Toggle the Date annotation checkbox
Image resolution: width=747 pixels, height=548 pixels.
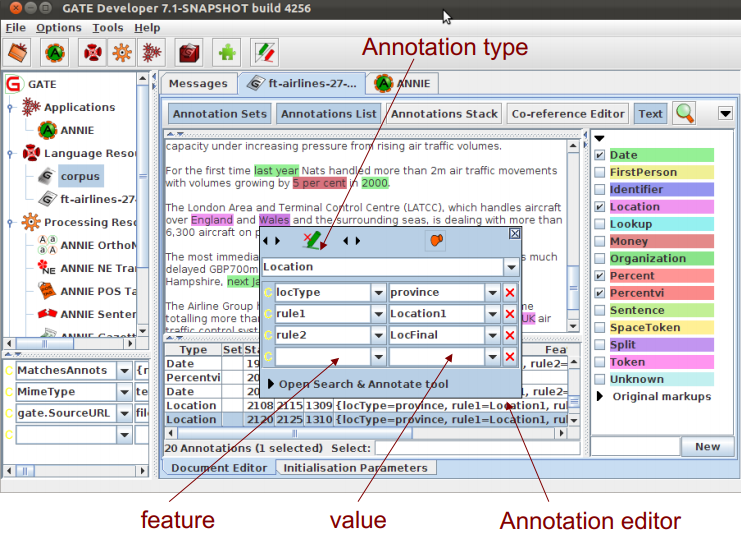coord(600,155)
